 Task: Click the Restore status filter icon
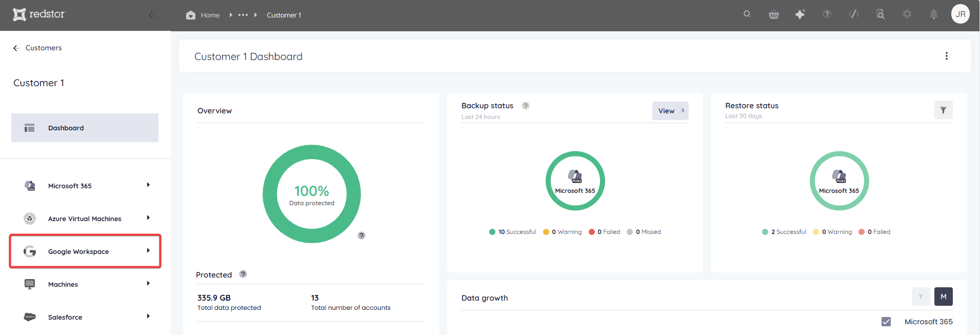coord(943,110)
